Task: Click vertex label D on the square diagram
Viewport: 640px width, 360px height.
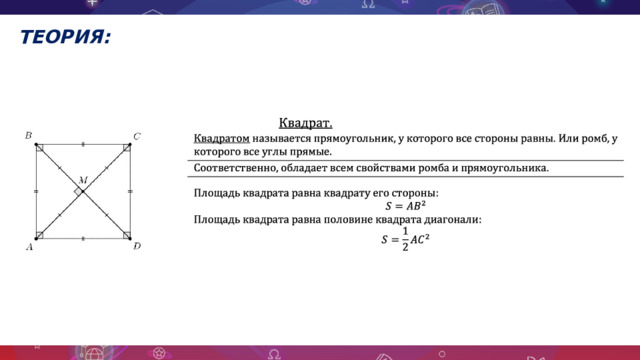Action: [137, 246]
